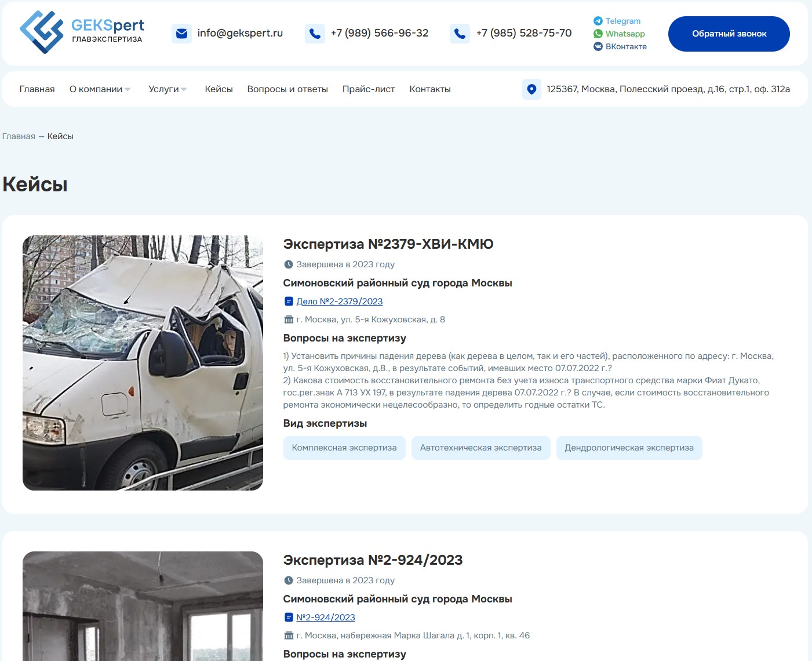
Task: Click the envelope icon beside info@gekspert.ru
Action: coord(181,33)
